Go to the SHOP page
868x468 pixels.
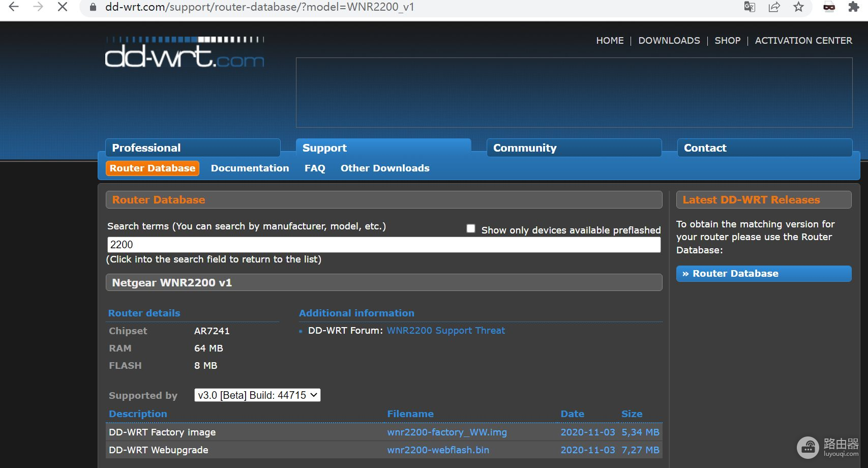727,41
